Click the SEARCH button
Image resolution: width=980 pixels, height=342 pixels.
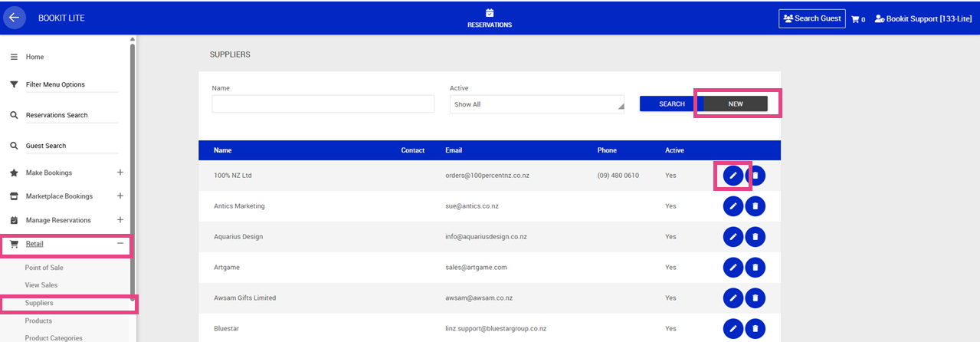pos(672,104)
